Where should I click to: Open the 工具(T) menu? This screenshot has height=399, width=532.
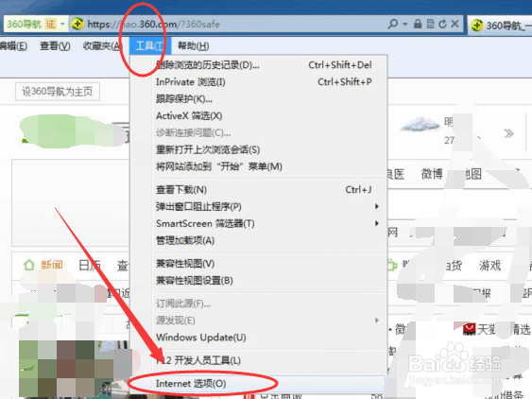click(x=149, y=45)
